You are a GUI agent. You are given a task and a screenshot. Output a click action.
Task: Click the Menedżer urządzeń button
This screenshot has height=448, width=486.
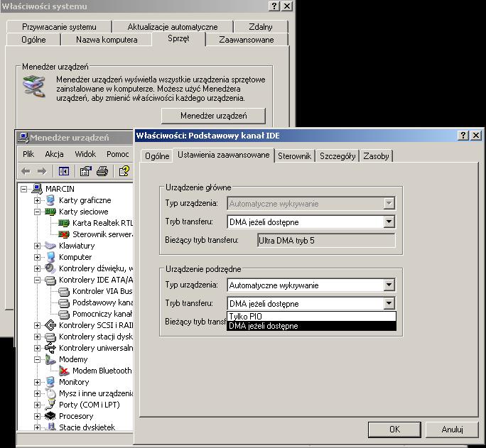pos(214,116)
